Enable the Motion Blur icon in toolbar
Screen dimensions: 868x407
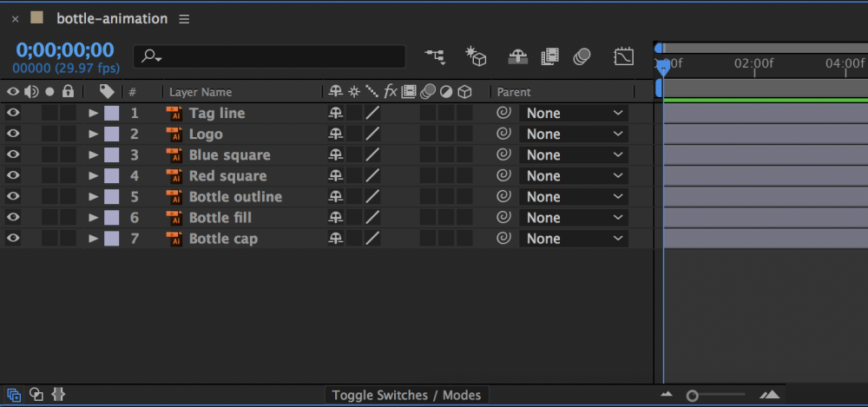point(582,56)
